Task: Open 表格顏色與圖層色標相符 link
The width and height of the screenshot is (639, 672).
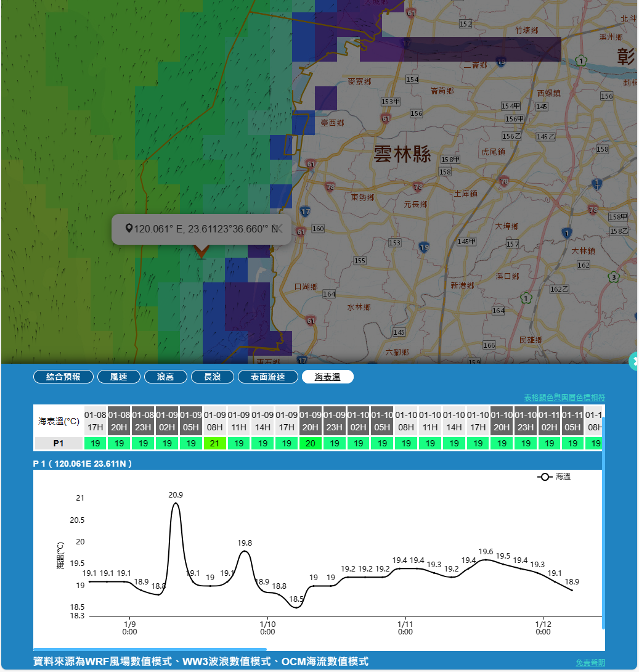Action: (x=564, y=397)
